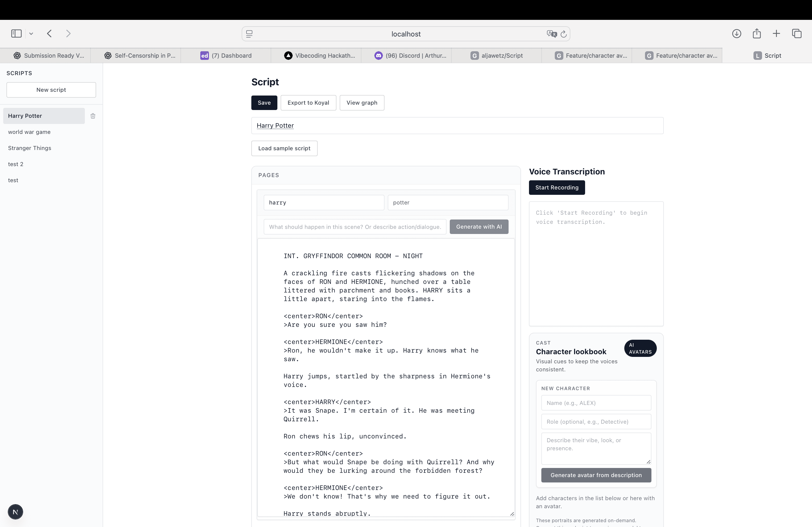
Task: Select Harry Potter in scripts list
Action: 44,116
